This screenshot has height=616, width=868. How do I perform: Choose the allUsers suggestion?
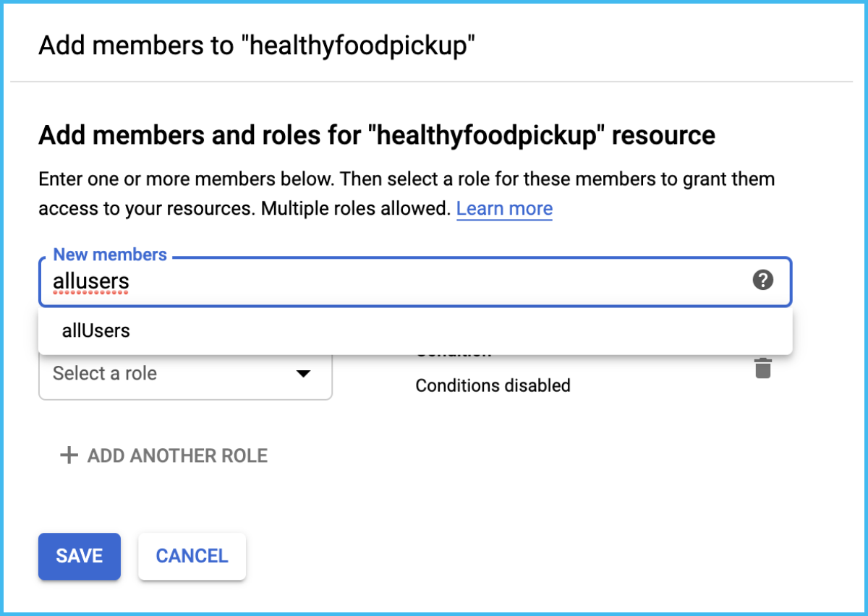(96, 331)
